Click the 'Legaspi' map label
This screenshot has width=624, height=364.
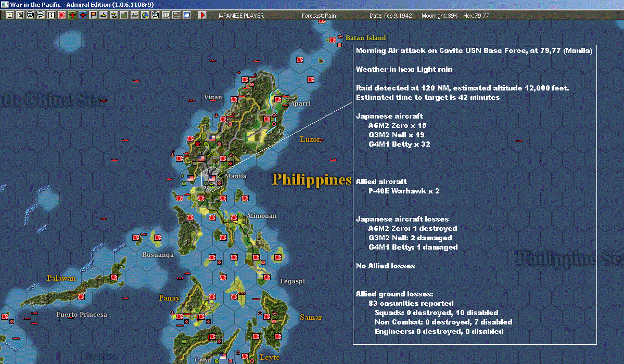[292, 281]
